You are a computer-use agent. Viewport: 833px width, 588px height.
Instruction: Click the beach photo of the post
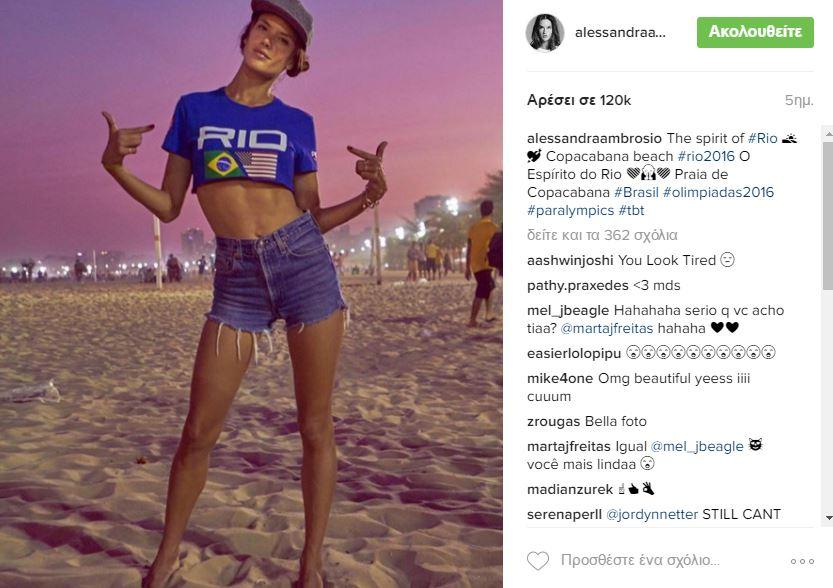click(251, 294)
